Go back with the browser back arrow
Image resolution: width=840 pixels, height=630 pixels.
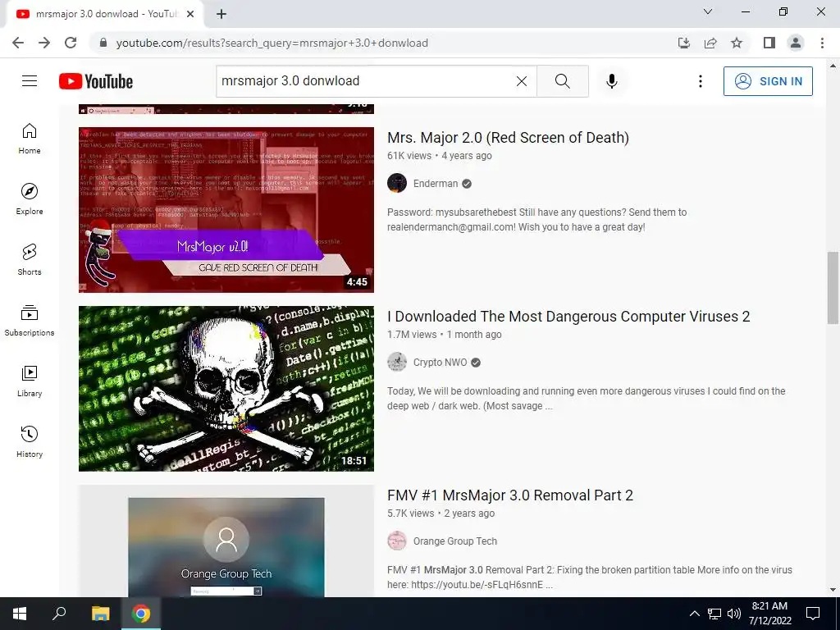click(x=18, y=43)
